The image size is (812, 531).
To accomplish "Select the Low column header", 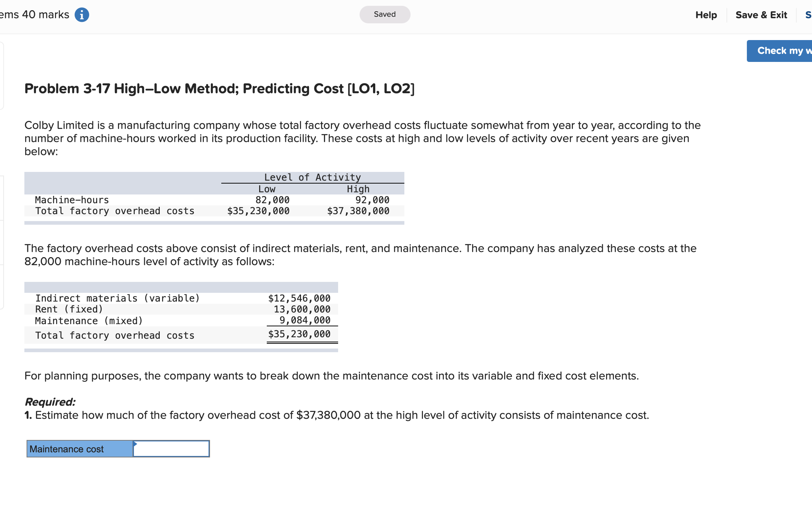I will pos(267,189).
